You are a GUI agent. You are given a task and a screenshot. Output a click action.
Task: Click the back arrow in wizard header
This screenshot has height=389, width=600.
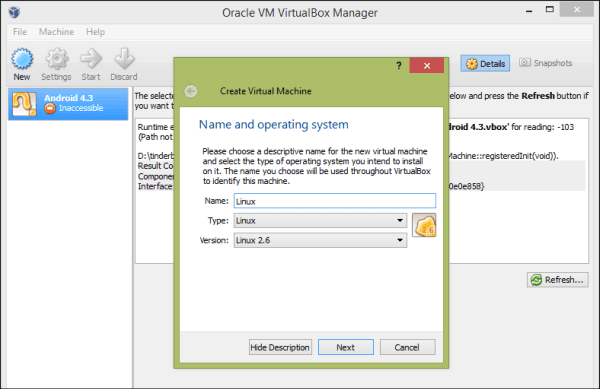pos(191,91)
